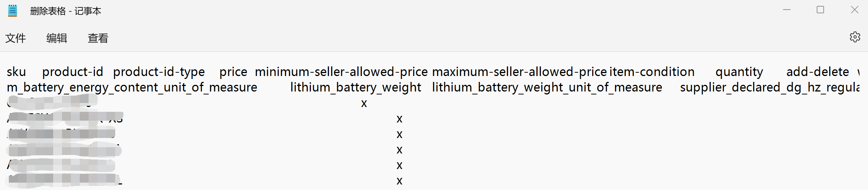The width and height of the screenshot is (868, 190).
Task: Open the 编辑 menu
Action: click(x=57, y=38)
